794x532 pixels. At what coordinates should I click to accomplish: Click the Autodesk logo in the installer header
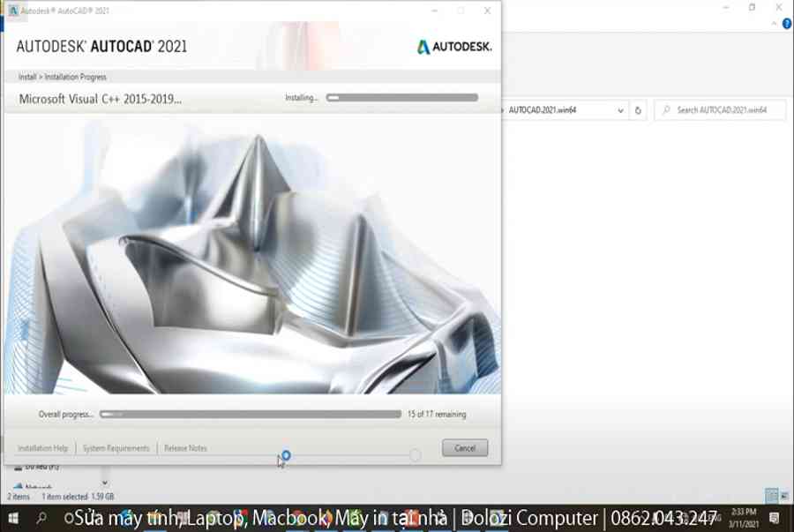click(x=454, y=47)
